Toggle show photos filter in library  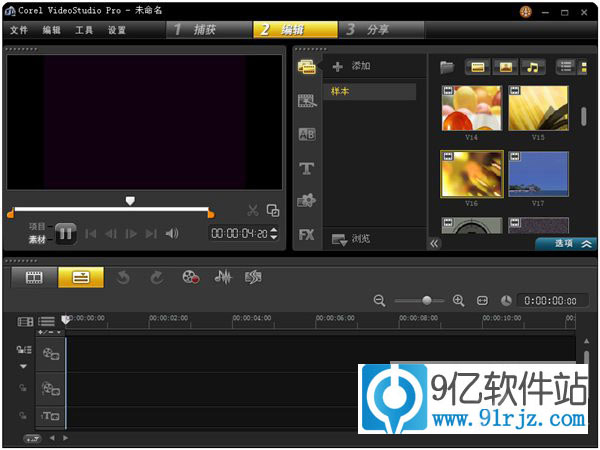[505, 67]
